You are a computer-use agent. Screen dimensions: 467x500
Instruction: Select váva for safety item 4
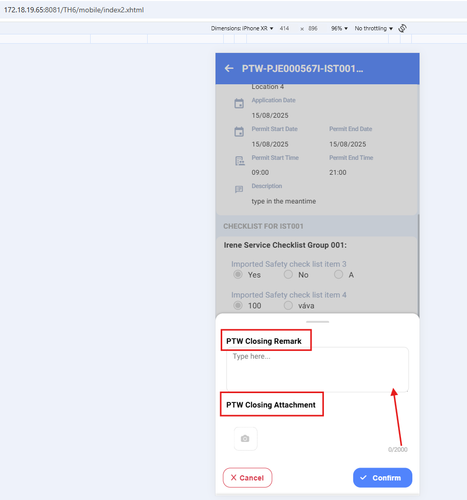[x=288, y=305]
